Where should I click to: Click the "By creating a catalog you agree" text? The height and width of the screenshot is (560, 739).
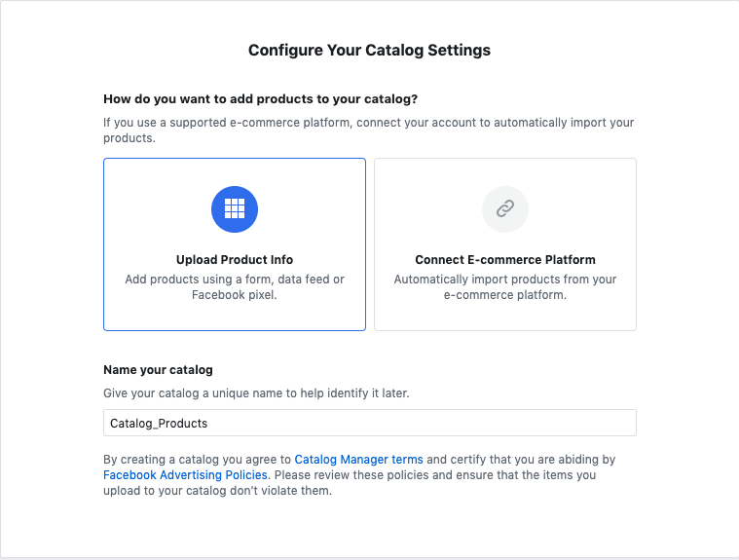[197, 459]
